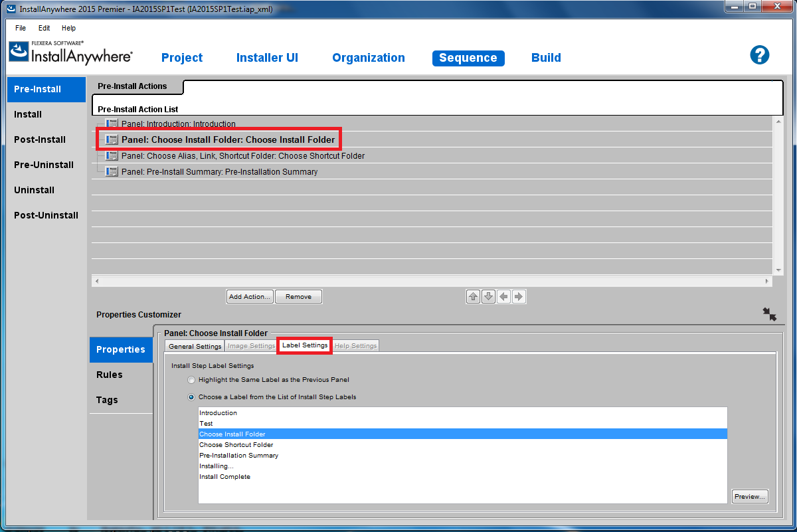Click the Add Action button

(x=250, y=297)
